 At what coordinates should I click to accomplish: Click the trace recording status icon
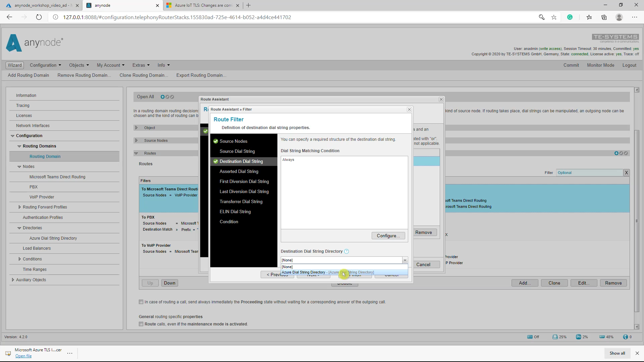(x=530, y=337)
